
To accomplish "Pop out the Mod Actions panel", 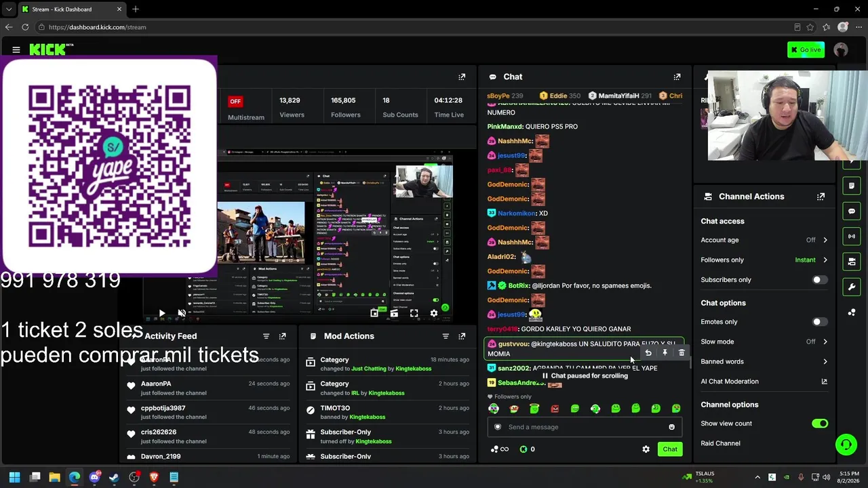I will (x=462, y=336).
